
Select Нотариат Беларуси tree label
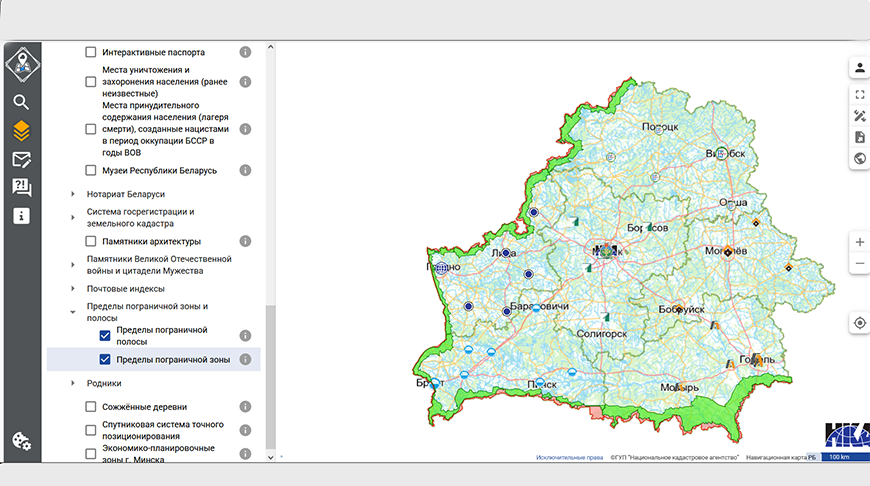click(x=126, y=194)
